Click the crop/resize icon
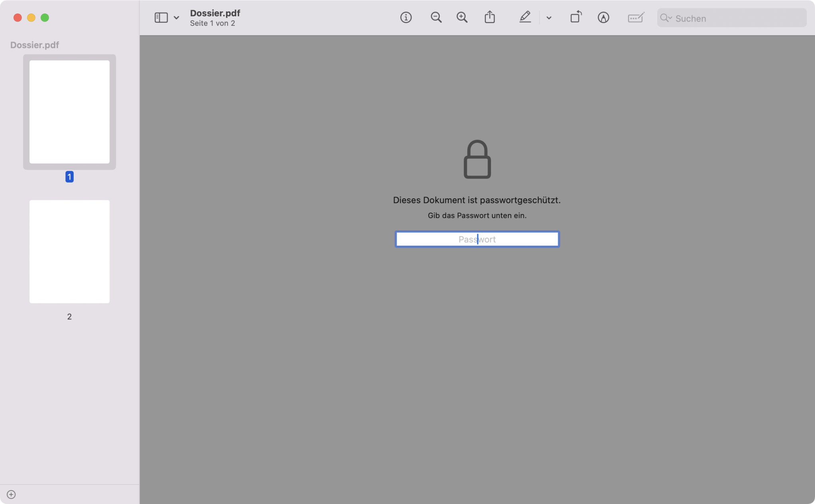 [575, 18]
